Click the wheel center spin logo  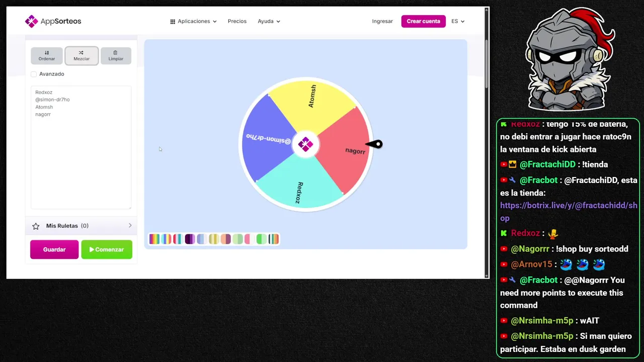pyautogui.click(x=305, y=144)
